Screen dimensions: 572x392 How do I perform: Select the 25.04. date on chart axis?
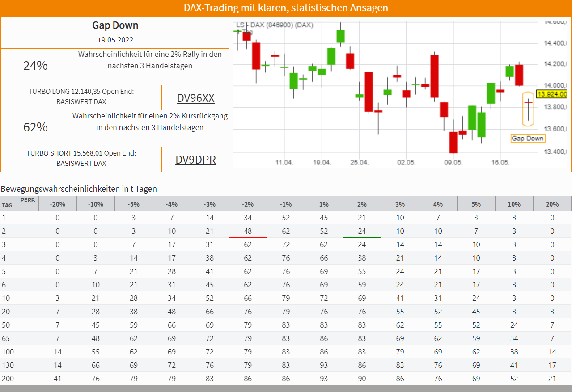(360, 163)
